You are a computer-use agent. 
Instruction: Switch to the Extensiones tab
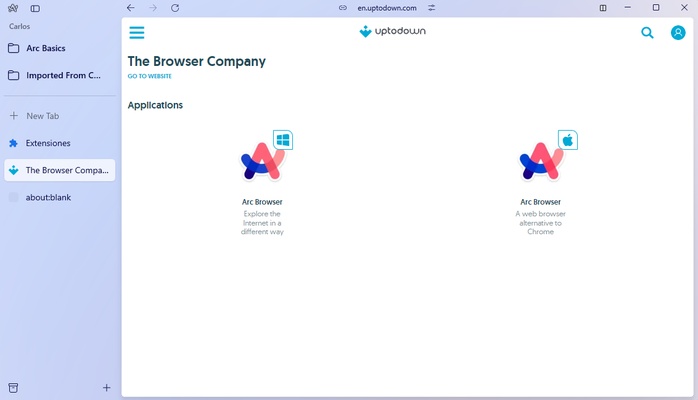[60, 143]
